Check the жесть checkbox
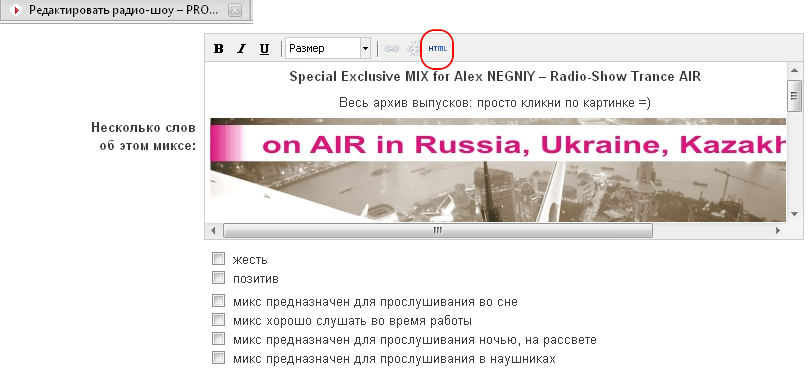Image resolution: width=809 pixels, height=371 pixels. coord(219,259)
